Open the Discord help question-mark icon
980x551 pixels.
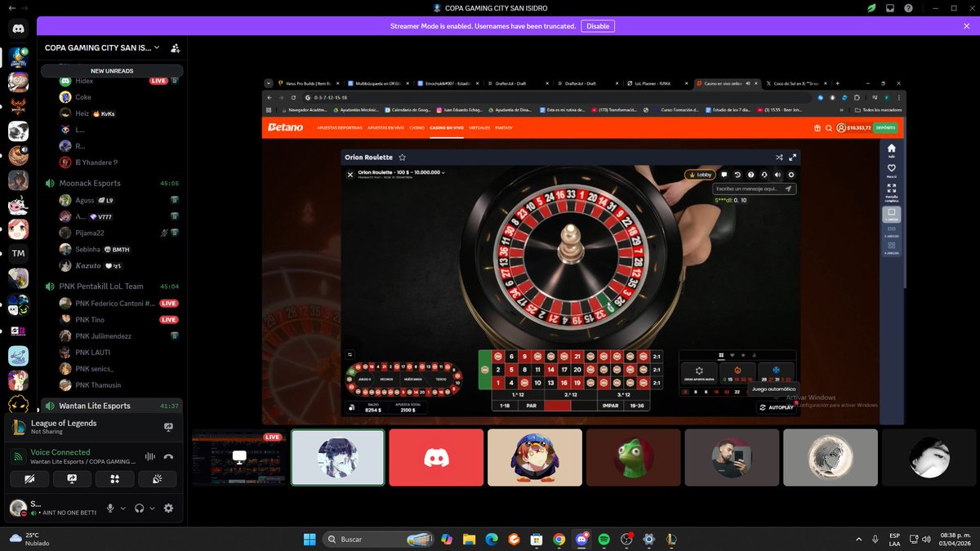point(908,8)
